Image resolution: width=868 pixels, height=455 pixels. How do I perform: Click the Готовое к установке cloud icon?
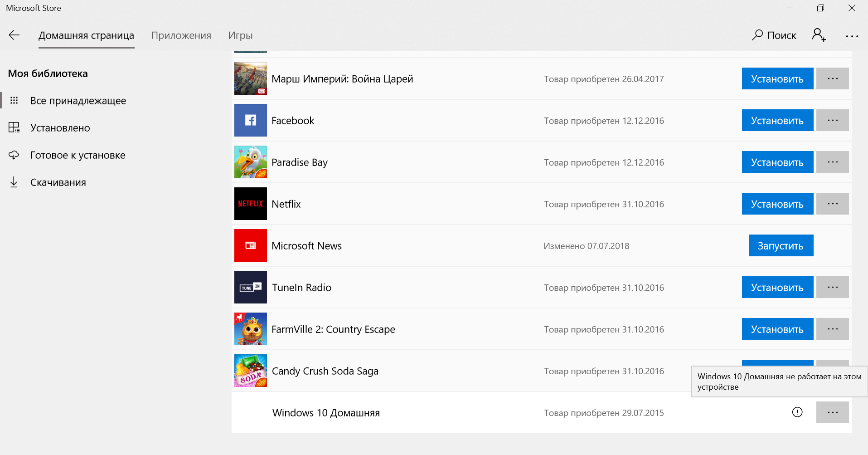click(x=14, y=155)
